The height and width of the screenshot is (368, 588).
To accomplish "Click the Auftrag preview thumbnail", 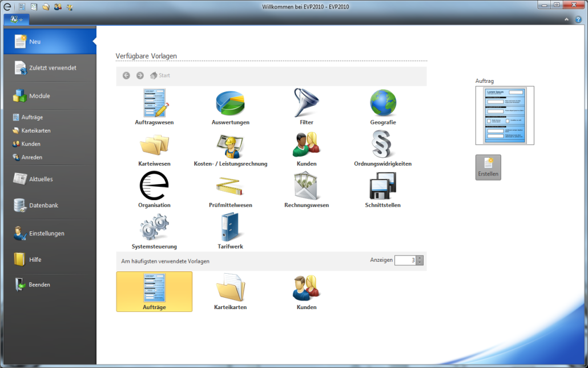I will tap(505, 115).
